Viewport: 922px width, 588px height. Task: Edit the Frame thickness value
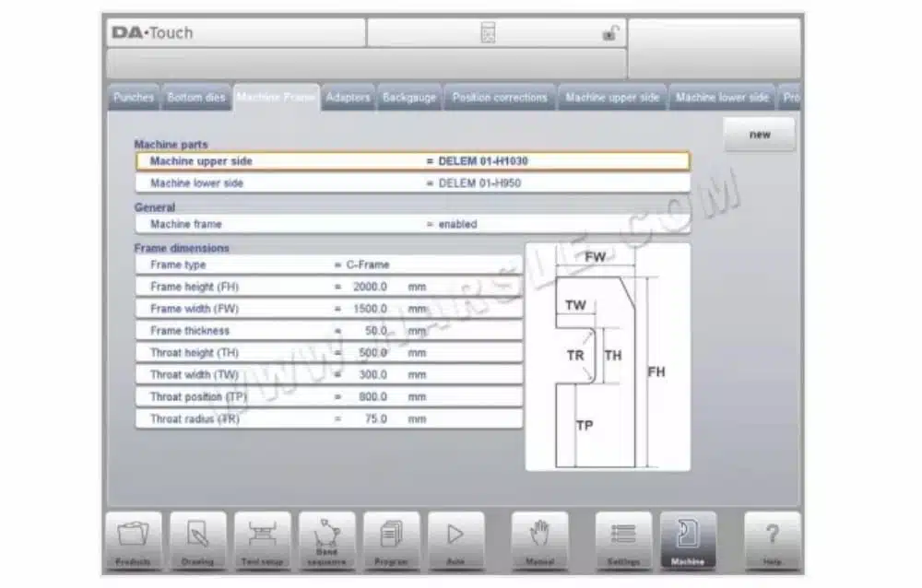tap(329, 331)
